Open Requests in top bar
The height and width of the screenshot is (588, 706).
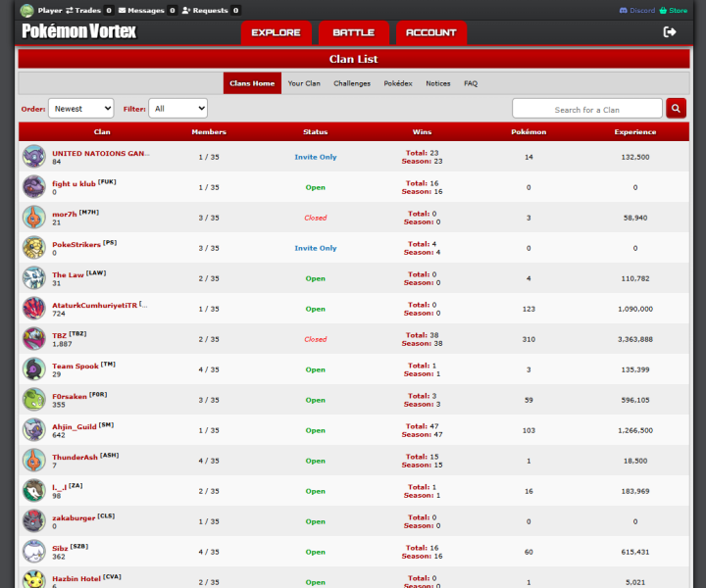point(205,11)
